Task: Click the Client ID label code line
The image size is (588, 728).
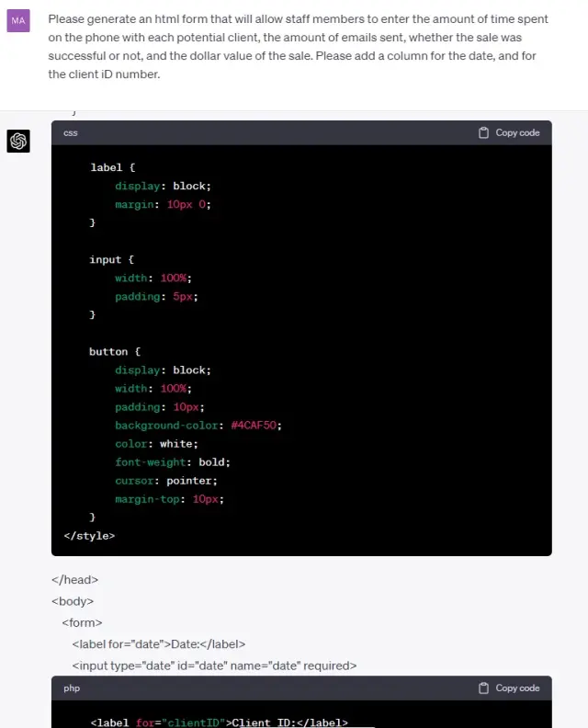Action: click(x=219, y=722)
